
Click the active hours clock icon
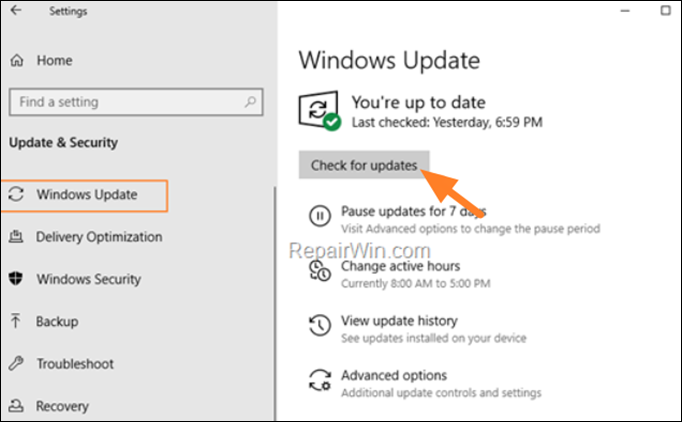(320, 271)
